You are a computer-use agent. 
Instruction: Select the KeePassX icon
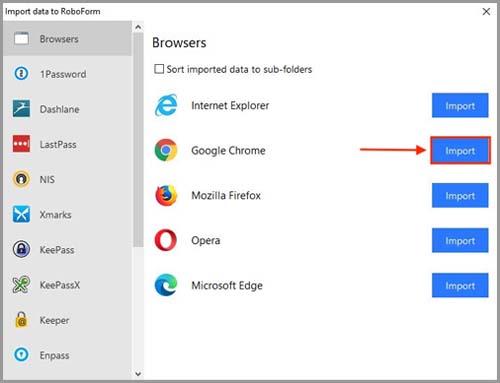point(21,284)
